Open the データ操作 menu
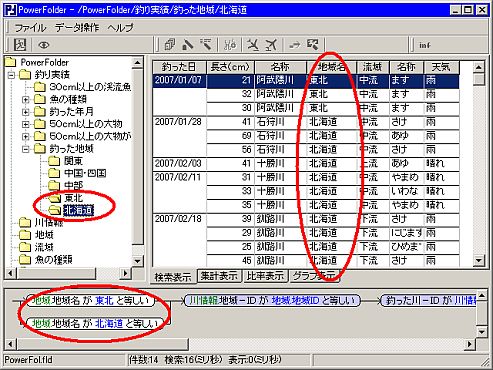The height and width of the screenshot is (370, 493). tap(77, 27)
